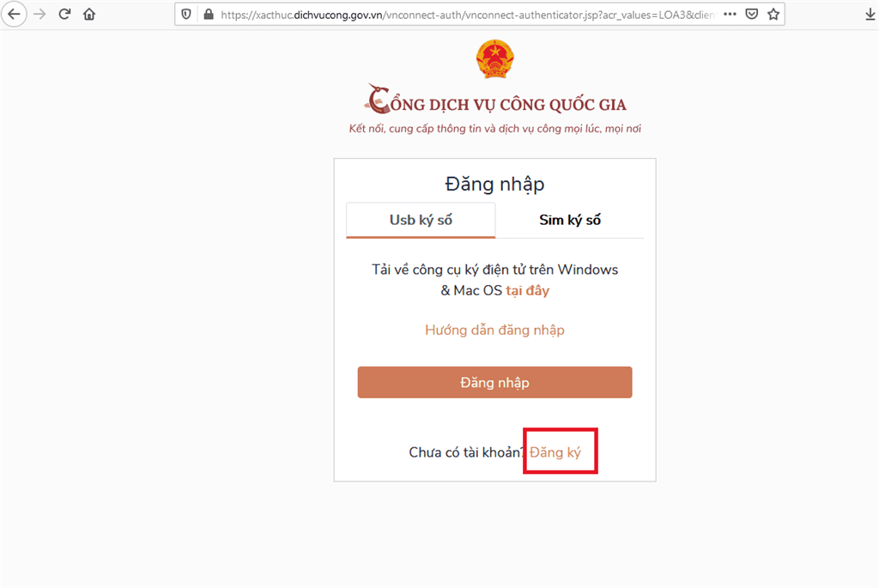Click the Đăng nhập heading text
879x588 pixels.
(x=494, y=185)
